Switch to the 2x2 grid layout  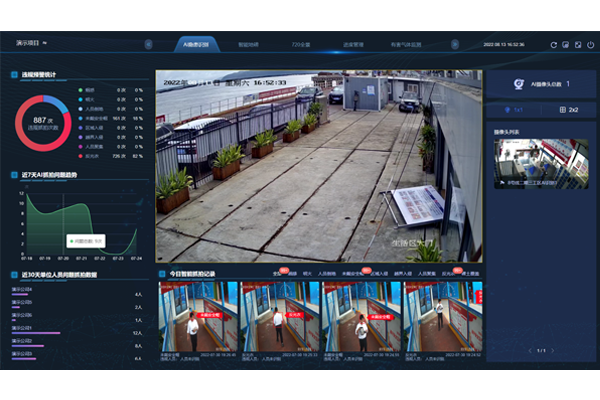[x=569, y=110]
